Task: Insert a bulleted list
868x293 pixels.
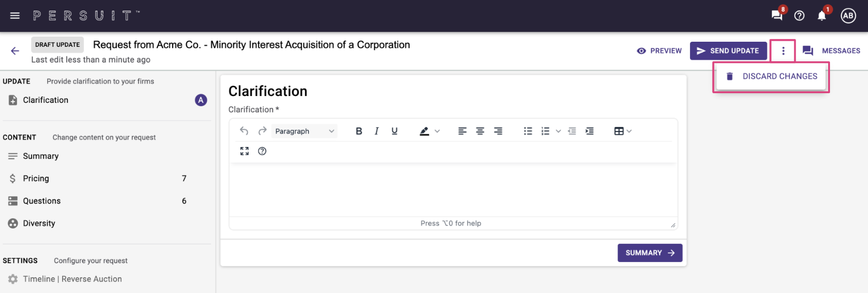Action: coord(528,131)
